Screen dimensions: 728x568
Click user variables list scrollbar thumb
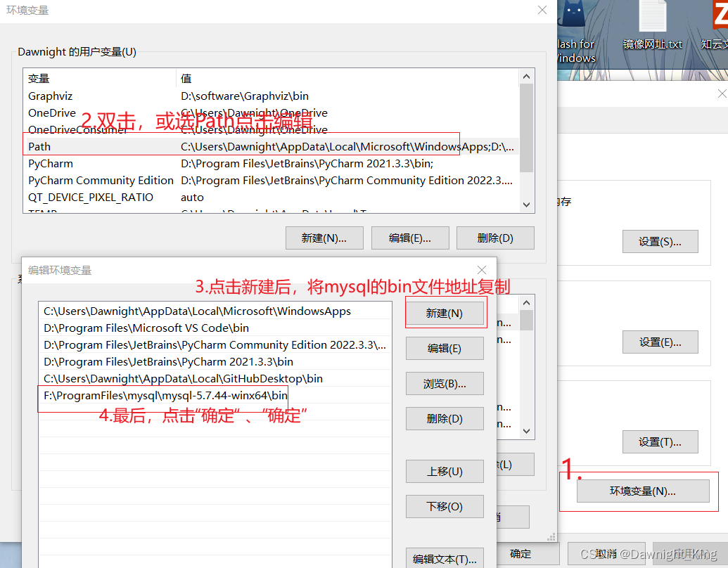[526, 128]
